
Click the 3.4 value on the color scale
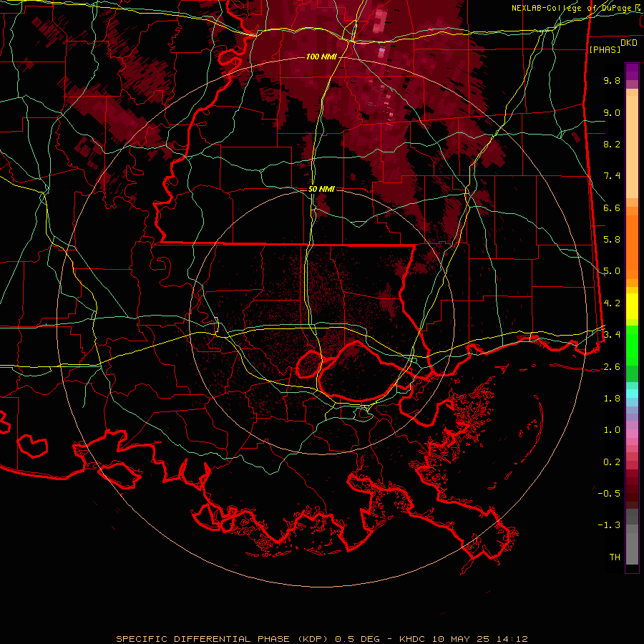pyautogui.click(x=612, y=335)
